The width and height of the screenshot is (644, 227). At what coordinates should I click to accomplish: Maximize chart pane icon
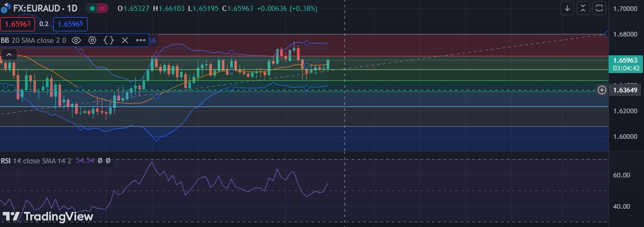click(x=599, y=8)
